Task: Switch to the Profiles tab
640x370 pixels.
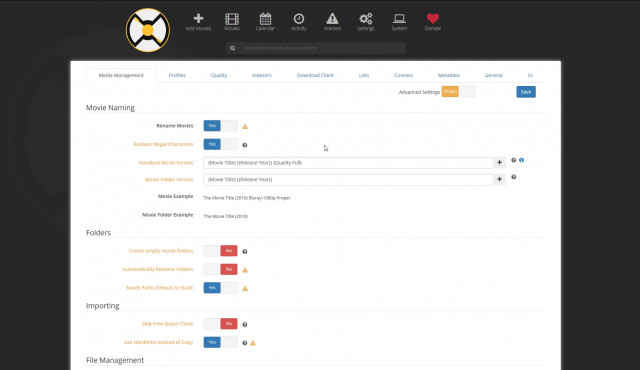Action: tap(177, 75)
